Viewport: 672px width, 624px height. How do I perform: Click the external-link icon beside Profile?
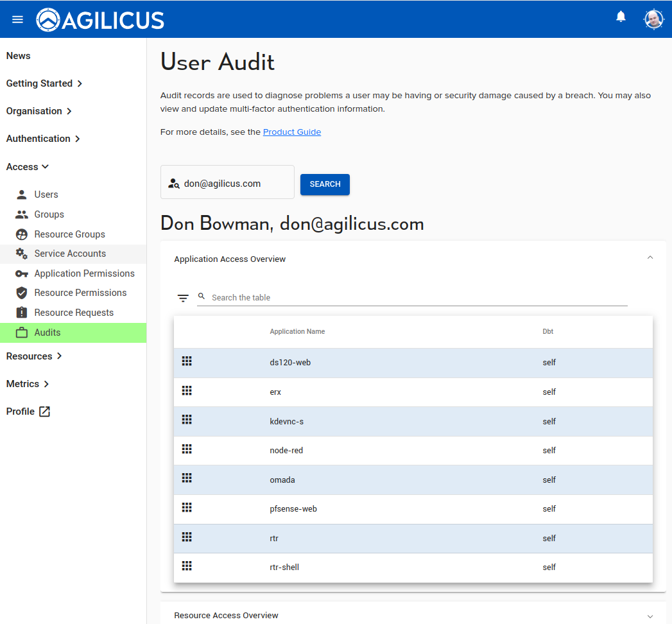[44, 412]
